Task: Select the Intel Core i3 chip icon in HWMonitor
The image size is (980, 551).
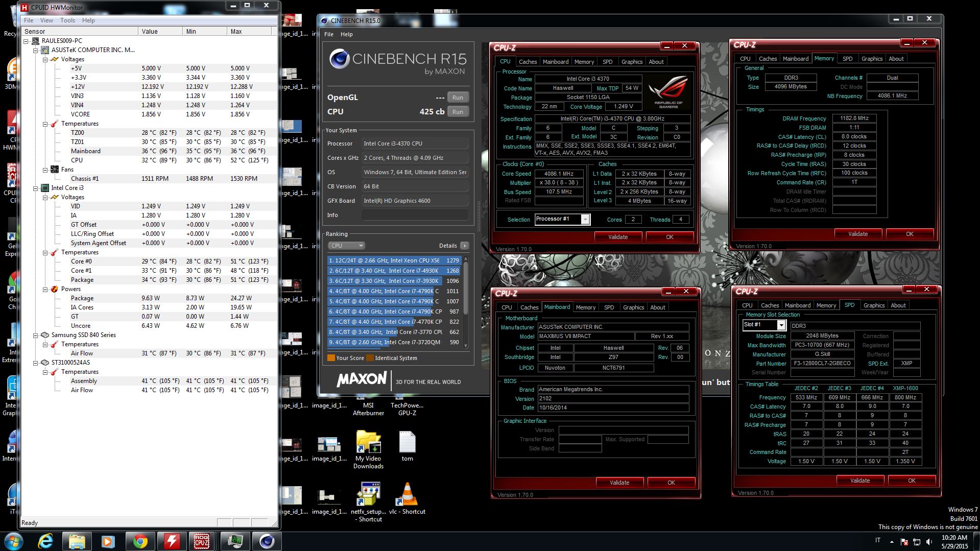Action: [x=45, y=188]
